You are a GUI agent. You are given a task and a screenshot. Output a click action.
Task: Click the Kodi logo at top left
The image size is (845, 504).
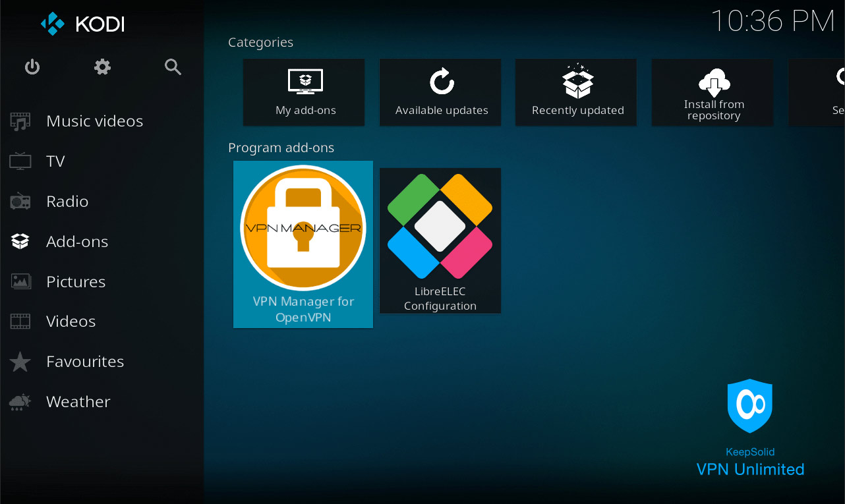click(83, 24)
